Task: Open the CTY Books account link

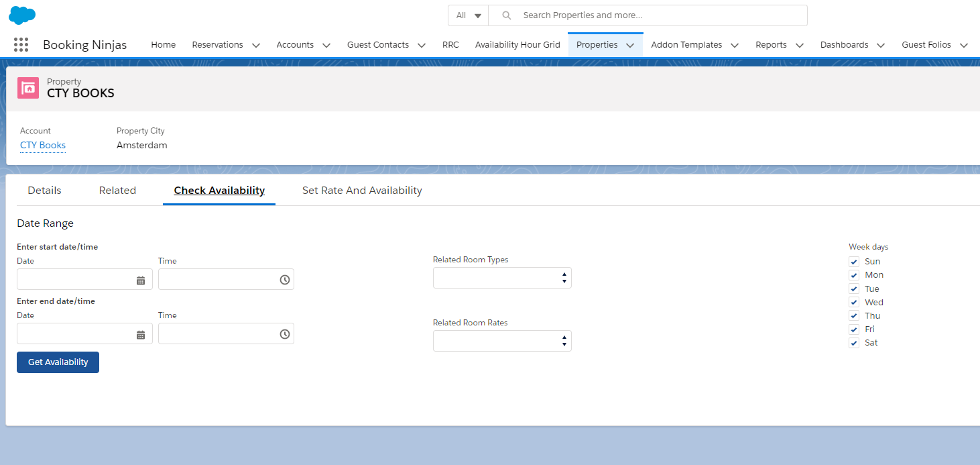Action: [x=43, y=145]
